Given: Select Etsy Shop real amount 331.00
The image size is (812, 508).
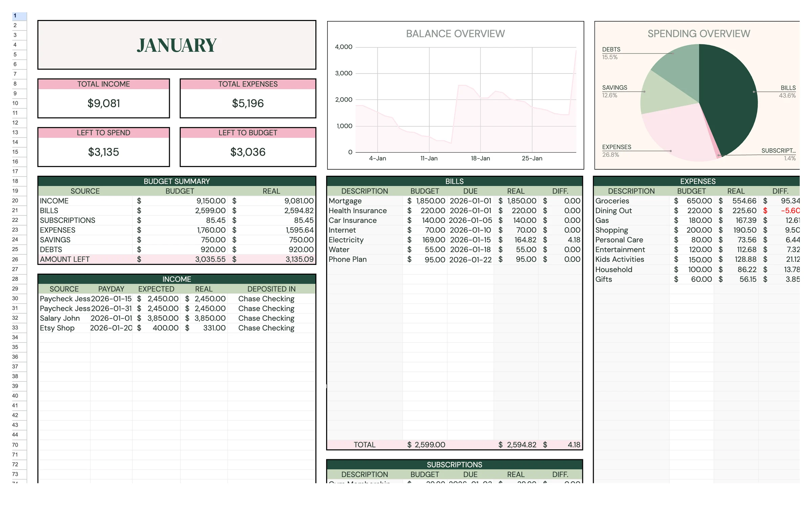Looking at the screenshot, I should (204, 328).
